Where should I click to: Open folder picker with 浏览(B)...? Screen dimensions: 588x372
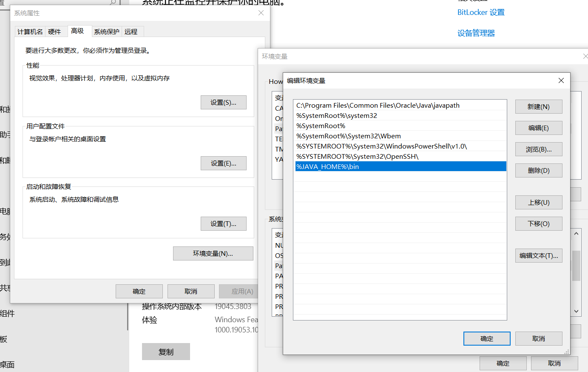point(538,149)
